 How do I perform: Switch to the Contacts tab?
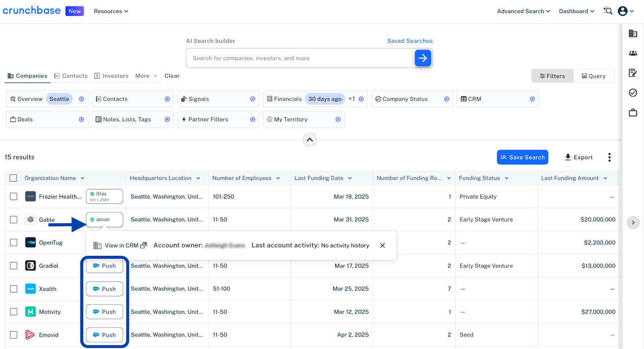(71, 76)
